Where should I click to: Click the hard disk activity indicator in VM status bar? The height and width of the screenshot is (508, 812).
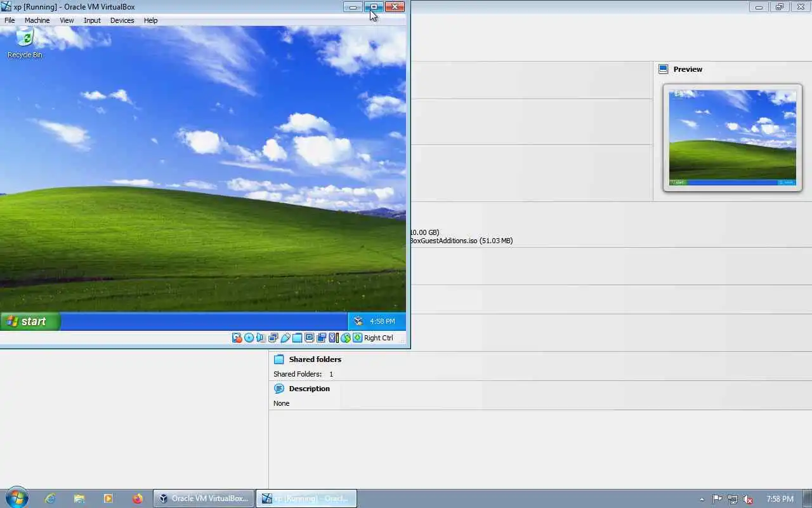pyautogui.click(x=237, y=338)
